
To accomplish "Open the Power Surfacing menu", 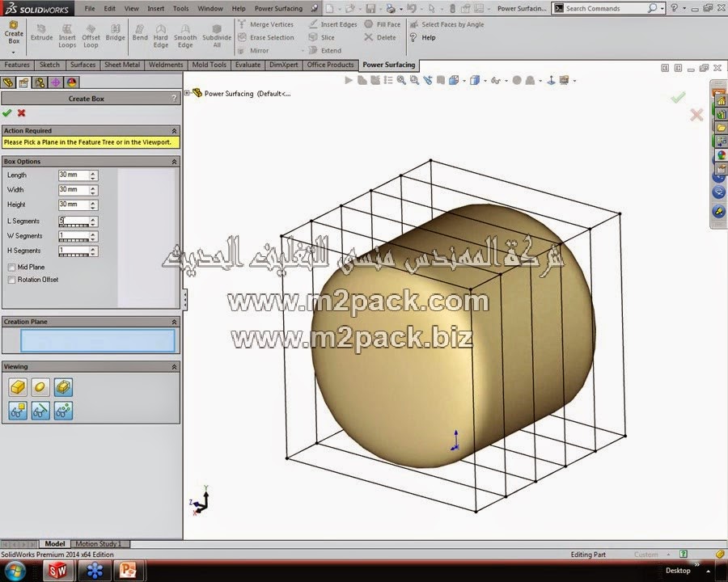I will (x=278, y=8).
